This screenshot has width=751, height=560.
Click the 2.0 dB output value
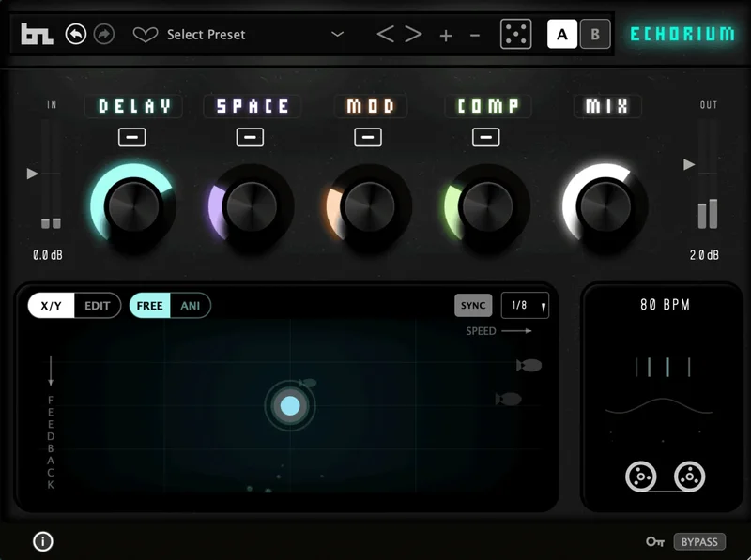point(704,255)
